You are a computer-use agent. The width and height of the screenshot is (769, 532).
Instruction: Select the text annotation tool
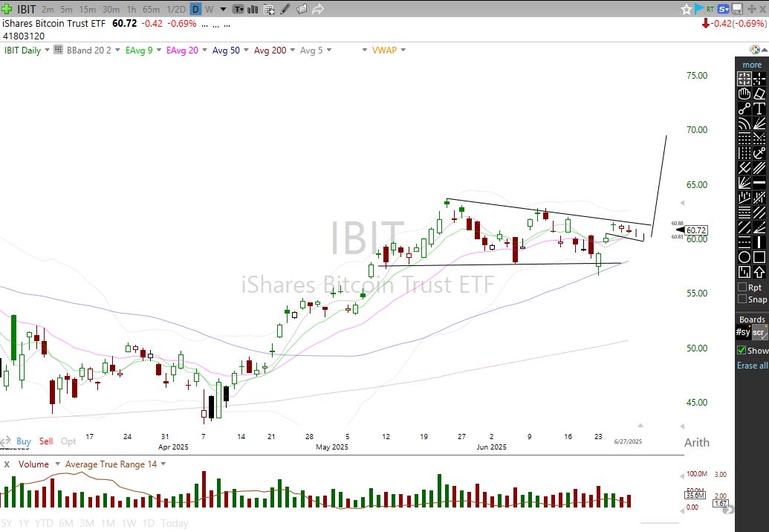point(759,108)
